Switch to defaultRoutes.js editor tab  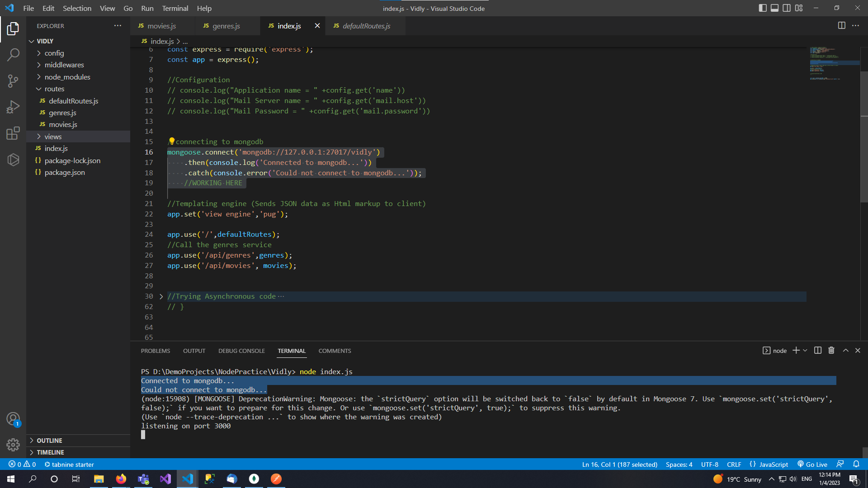click(366, 26)
